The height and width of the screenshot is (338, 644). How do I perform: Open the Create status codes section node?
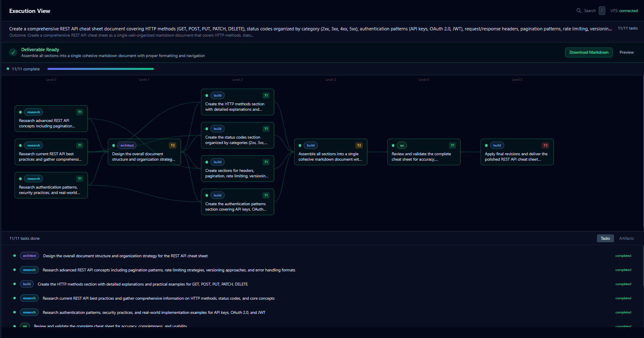pos(238,135)
